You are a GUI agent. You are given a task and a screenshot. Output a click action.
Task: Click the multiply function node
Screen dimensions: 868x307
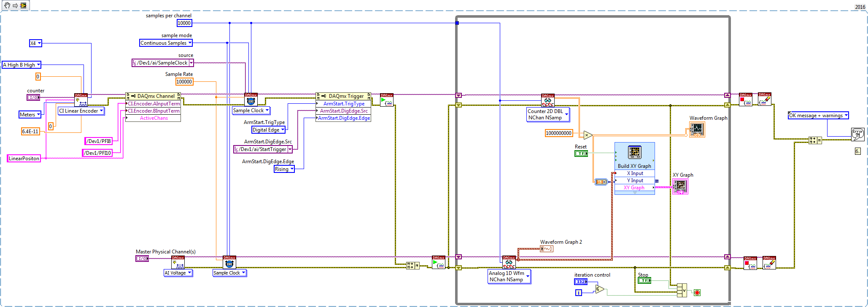click(588, 135)
